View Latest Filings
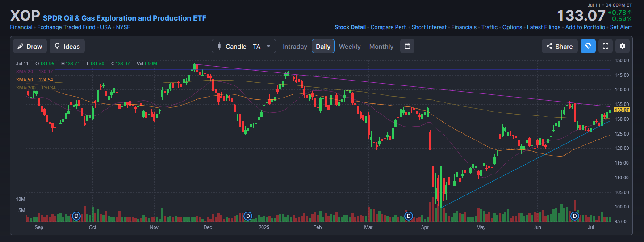Screen dimensions: 644x242 544,27
